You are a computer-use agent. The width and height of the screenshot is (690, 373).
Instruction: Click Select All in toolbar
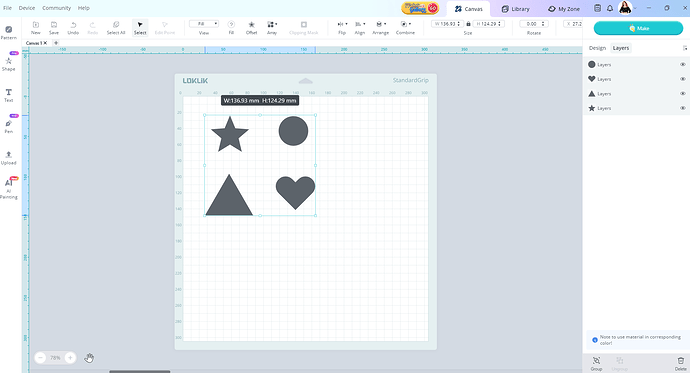click(116, 28)
